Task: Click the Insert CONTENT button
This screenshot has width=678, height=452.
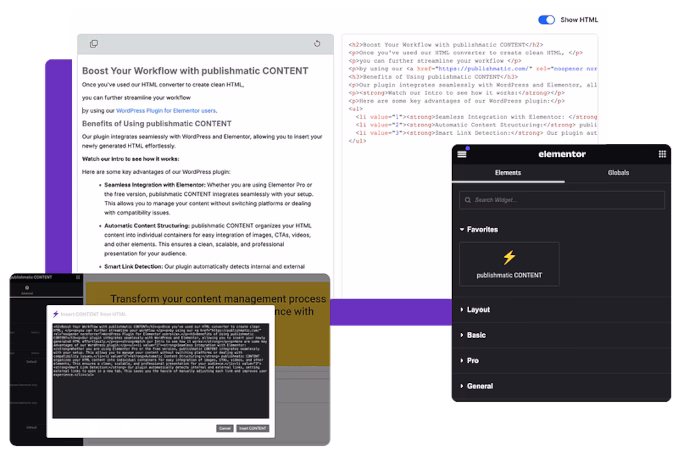Action: point(253,428)
